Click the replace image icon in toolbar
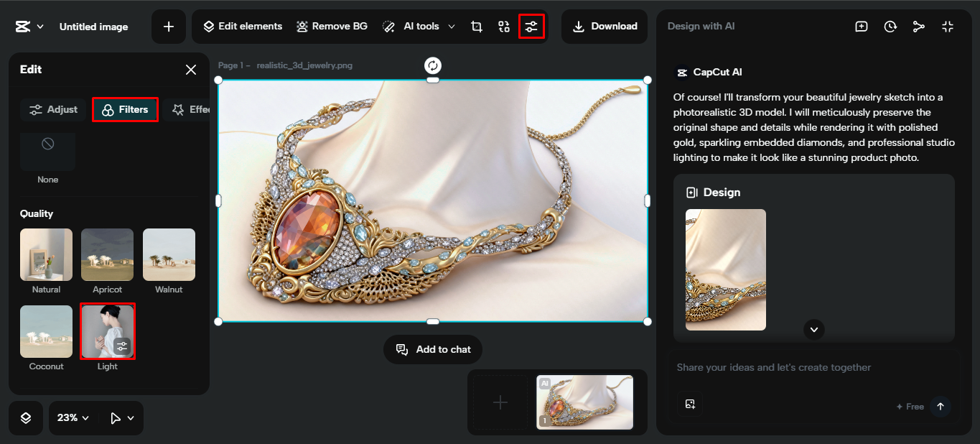980x444 pixels. coord(504,27)
